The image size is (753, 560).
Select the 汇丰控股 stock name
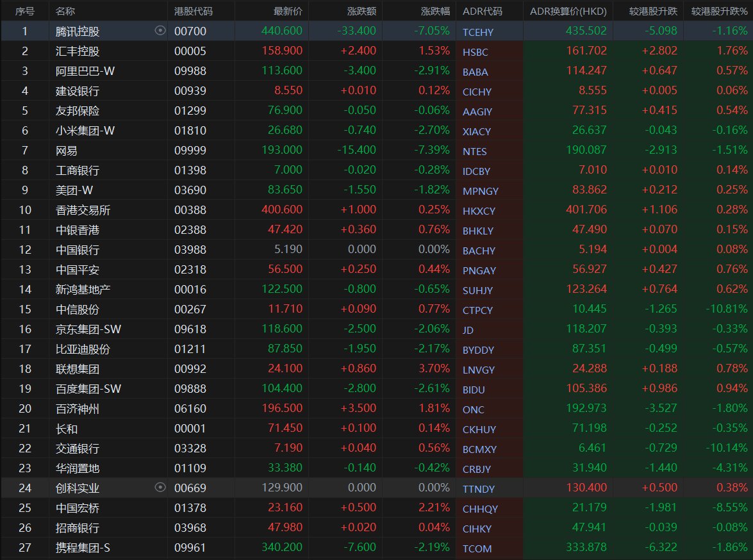(78, 51)
